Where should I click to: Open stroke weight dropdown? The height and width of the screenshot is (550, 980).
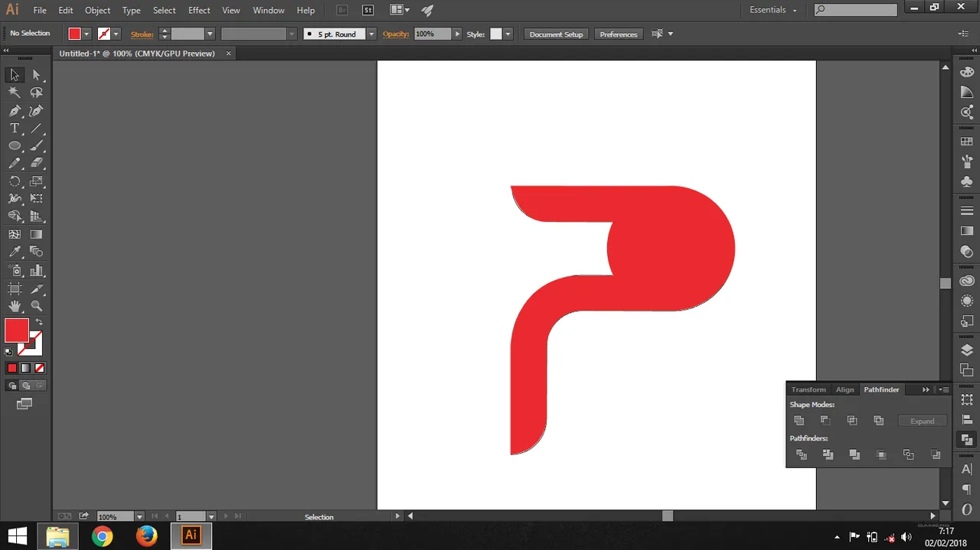coord(210,34)
